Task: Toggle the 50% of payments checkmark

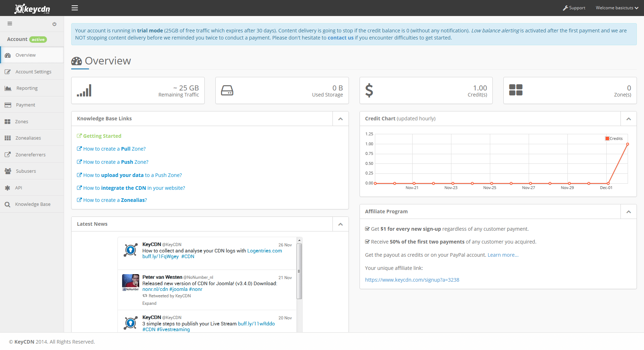Action: pyautogui.click(x=367, y=242)
